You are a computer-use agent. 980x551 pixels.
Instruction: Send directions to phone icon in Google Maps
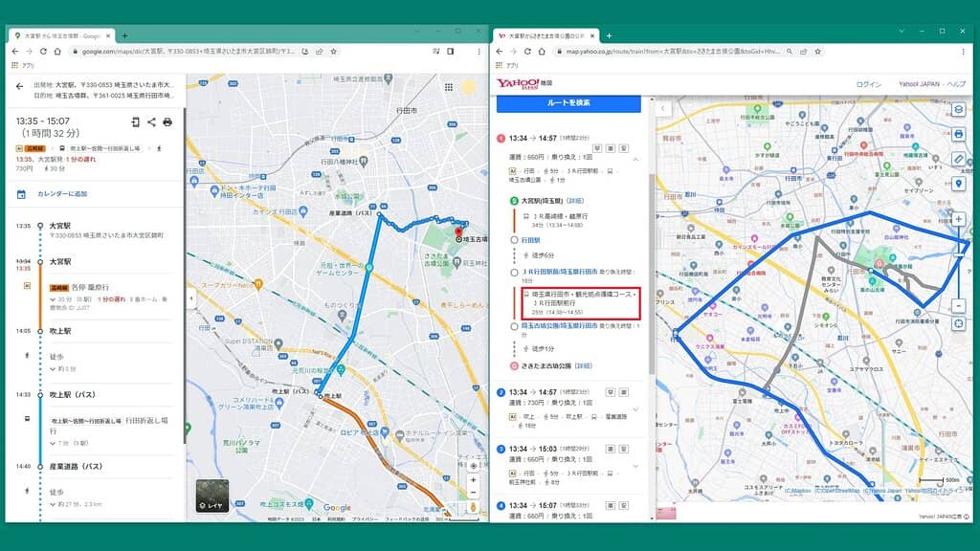[x=135, y=122]
